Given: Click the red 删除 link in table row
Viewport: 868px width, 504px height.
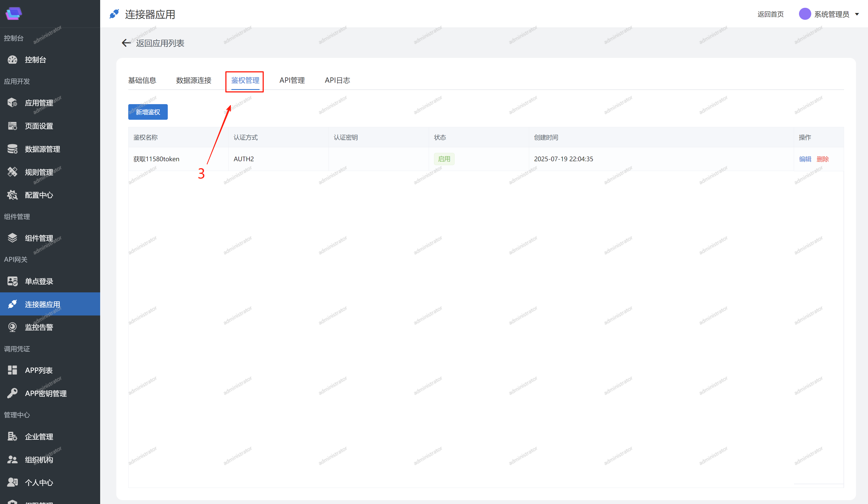Looking at the screenshot, I should pyautogui.click(x=823, y=159).
